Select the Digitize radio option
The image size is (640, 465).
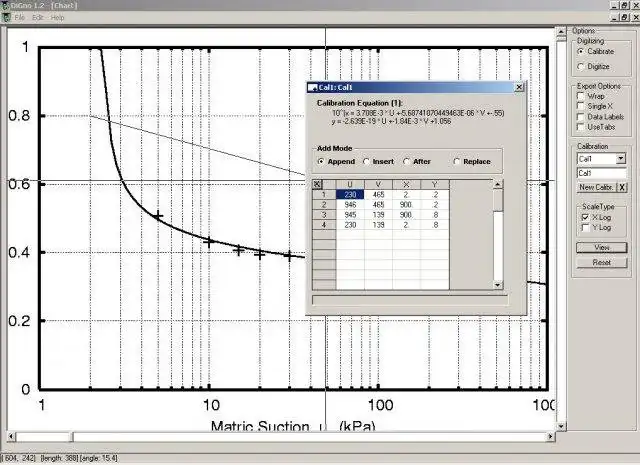click(581, 66)
